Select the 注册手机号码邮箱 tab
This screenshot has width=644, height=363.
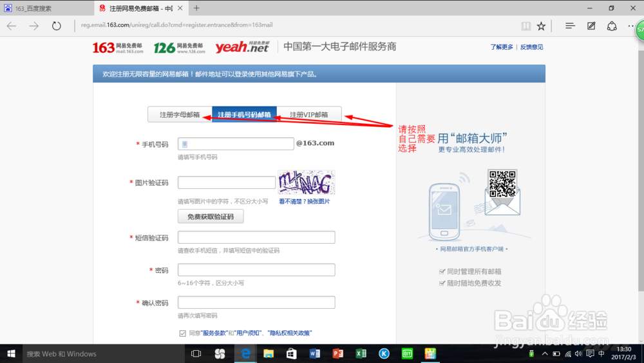(244, 114)
